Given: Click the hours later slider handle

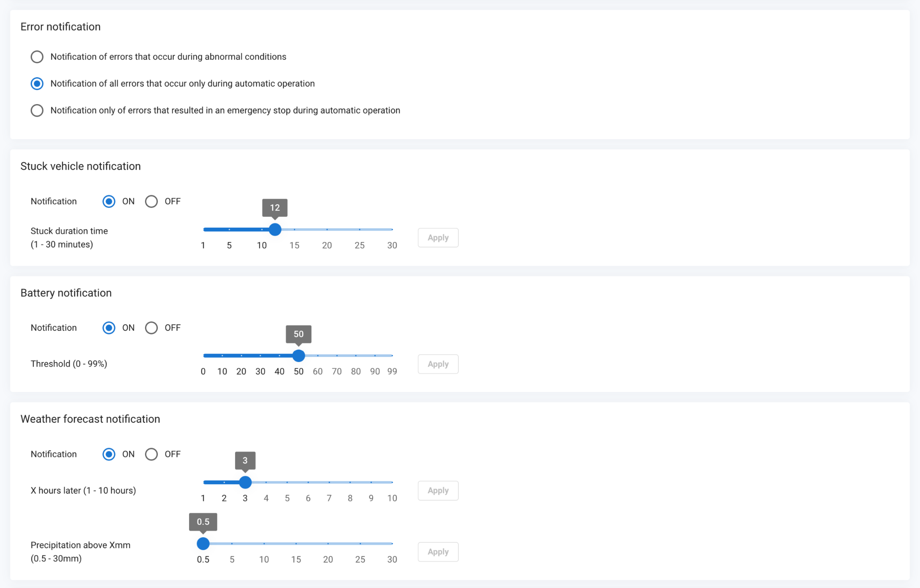Looking at the screenshot, I should 245,482.
